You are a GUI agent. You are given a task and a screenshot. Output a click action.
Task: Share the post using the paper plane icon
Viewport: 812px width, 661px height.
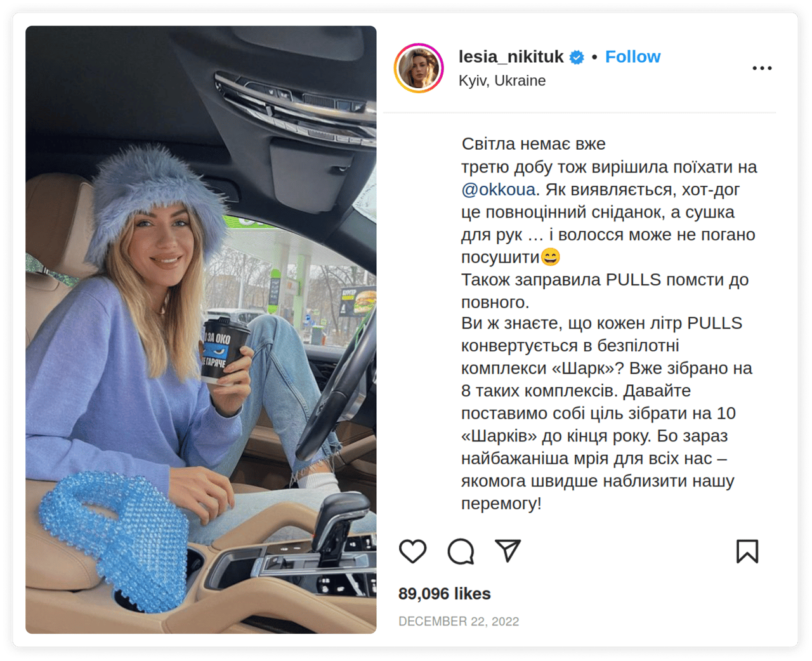coord(508,551)
